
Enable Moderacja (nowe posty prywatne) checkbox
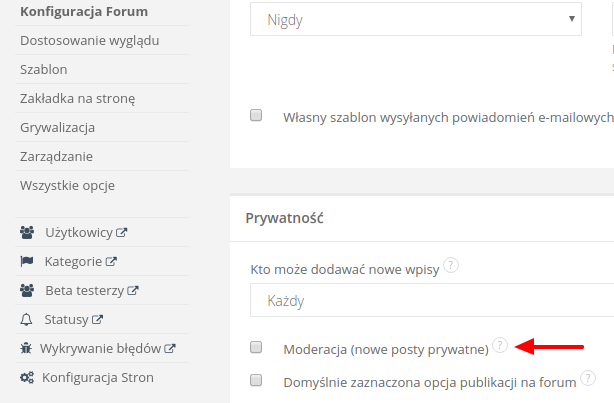click(x=256, y=347)
